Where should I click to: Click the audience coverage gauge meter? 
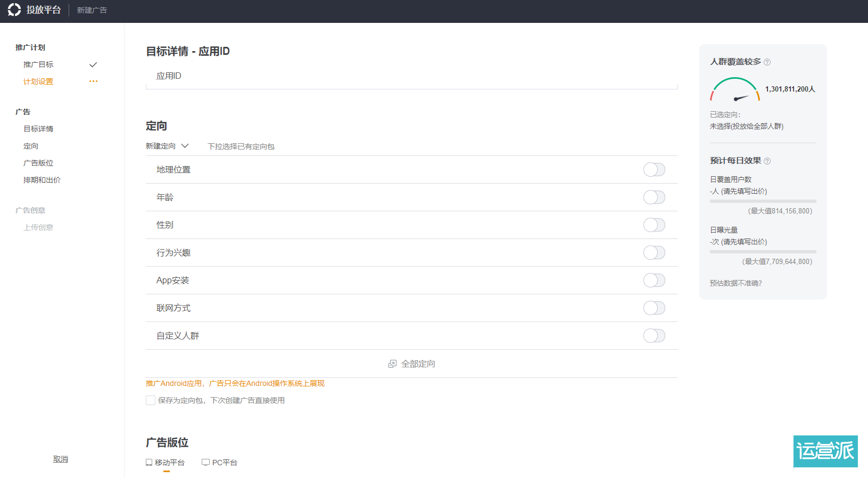tap(735, 89)
